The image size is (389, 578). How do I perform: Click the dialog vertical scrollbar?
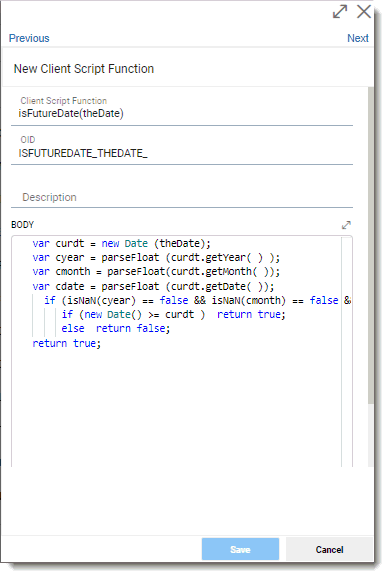click(371, 245)
